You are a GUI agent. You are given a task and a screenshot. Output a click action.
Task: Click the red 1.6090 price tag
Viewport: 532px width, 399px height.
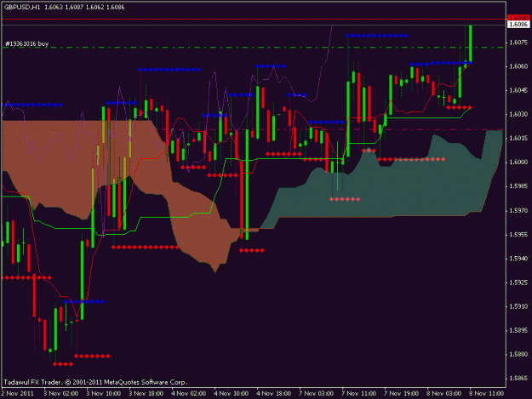[x=518, y=18]
